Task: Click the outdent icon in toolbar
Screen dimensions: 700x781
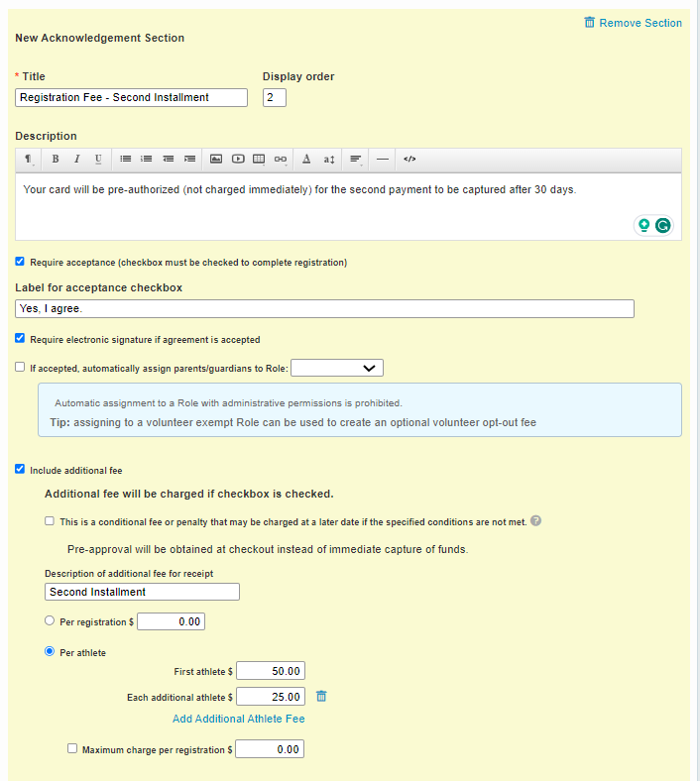Action: pos(169,159)
